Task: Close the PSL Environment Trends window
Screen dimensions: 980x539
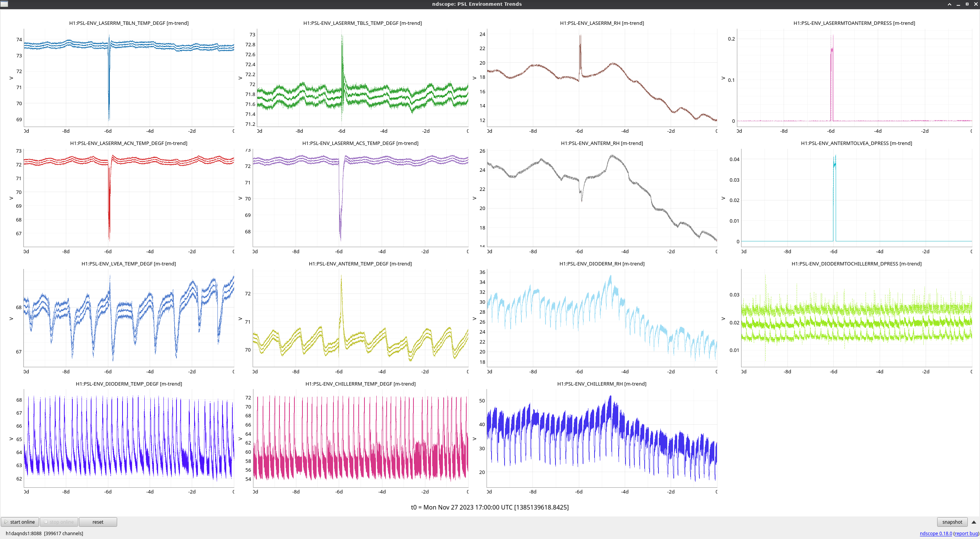Action: 975,4
